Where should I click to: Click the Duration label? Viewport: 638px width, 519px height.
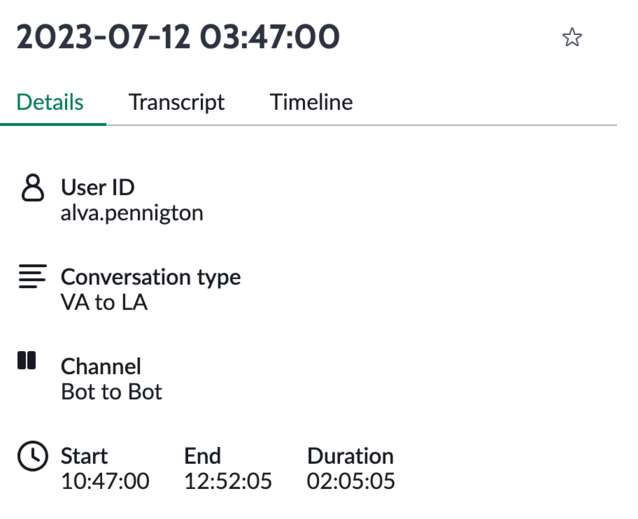click(x=350, y=456)
